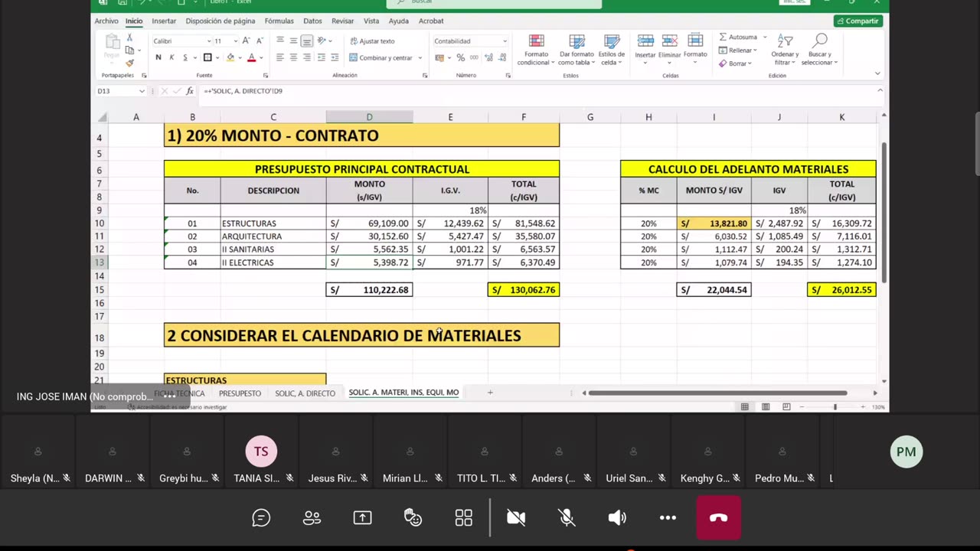This screenshot has width=980, height=551.
Task: Center text horizontally in the ribbon
Action: (x=293, y=57)
